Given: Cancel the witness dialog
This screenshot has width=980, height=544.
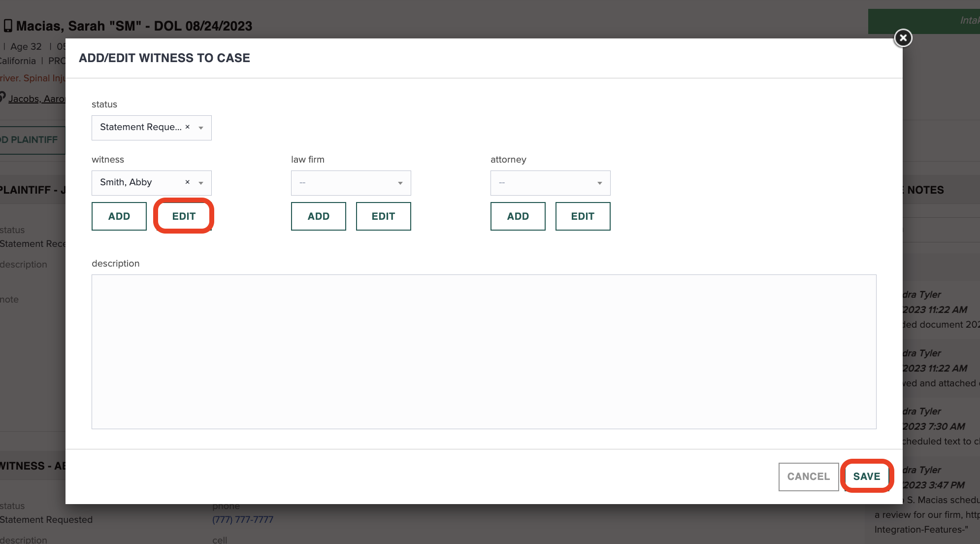Looking at the screenshot, I should pos(809,476).
